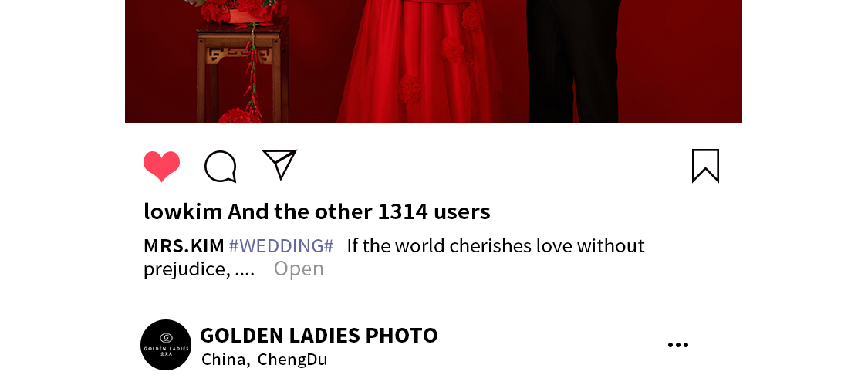The height and width of the screenshot is (375, 868).
Task: Unlike the post with the red heart
Action: tap(162, 166)
